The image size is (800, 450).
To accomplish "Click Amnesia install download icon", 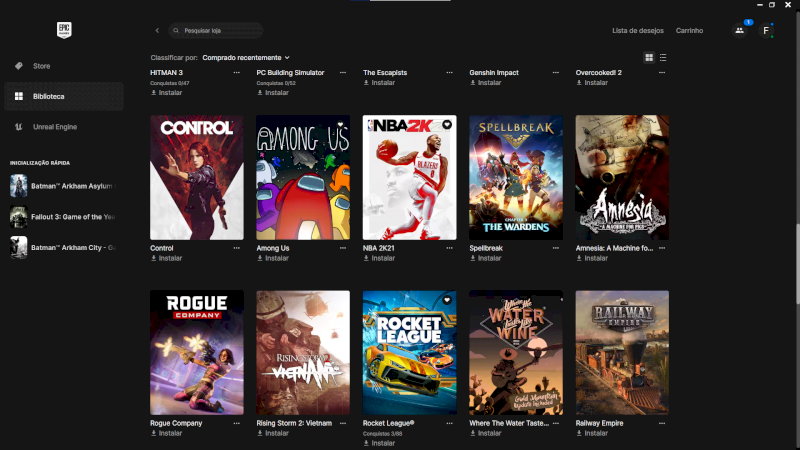I will (579, 258).
